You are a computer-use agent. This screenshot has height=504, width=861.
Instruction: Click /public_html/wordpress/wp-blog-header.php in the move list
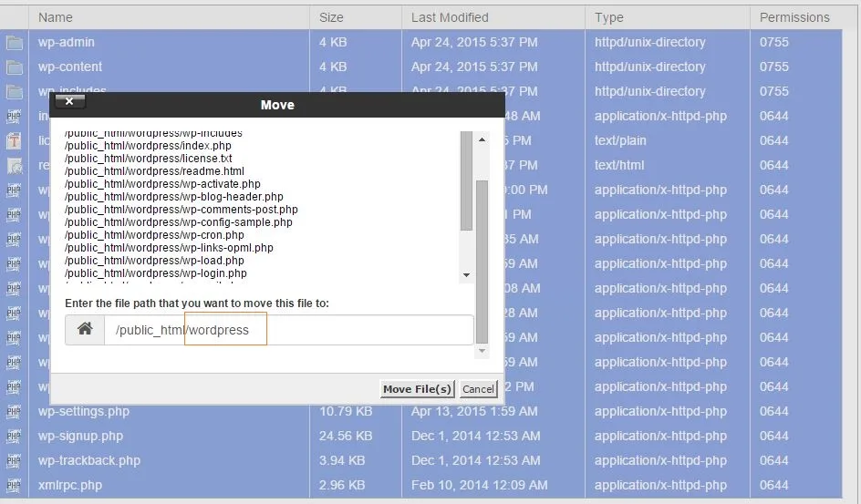pyautogui.click(x=173, y=197)
